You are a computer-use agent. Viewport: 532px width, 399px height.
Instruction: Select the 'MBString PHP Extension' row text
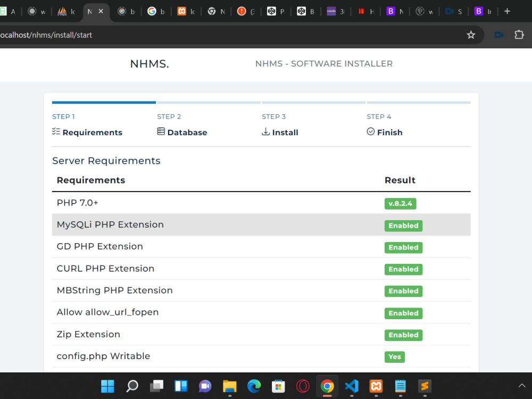[114, 290]
